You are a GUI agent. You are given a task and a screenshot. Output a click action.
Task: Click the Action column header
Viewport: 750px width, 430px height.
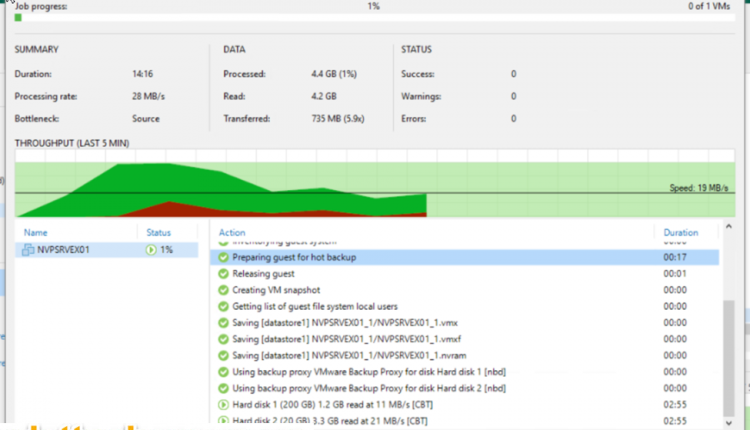click(x=233, y=232)
